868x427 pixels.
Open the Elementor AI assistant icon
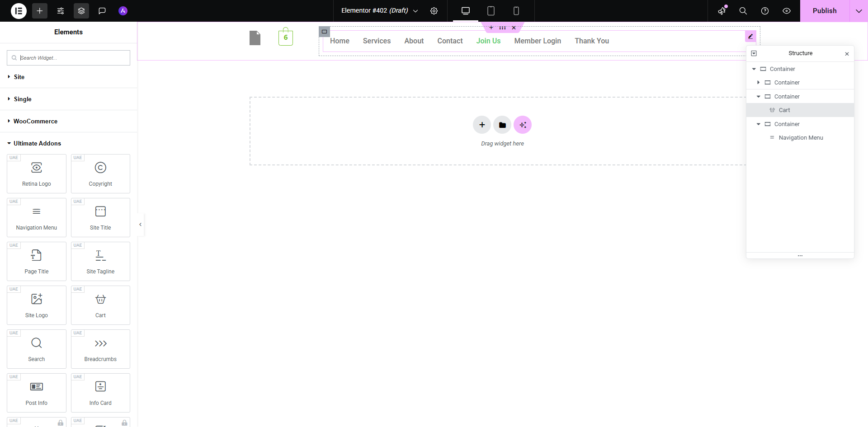[x=123, y=11]
